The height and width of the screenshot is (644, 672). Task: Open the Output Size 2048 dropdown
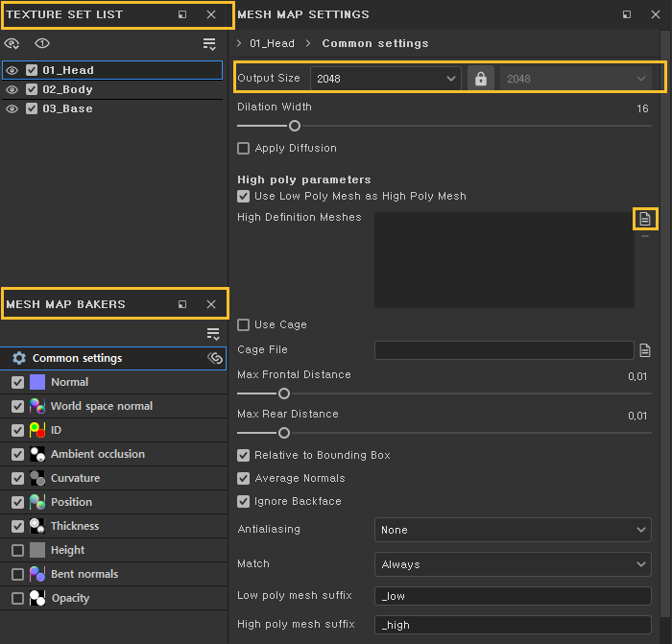coord(385,79)
